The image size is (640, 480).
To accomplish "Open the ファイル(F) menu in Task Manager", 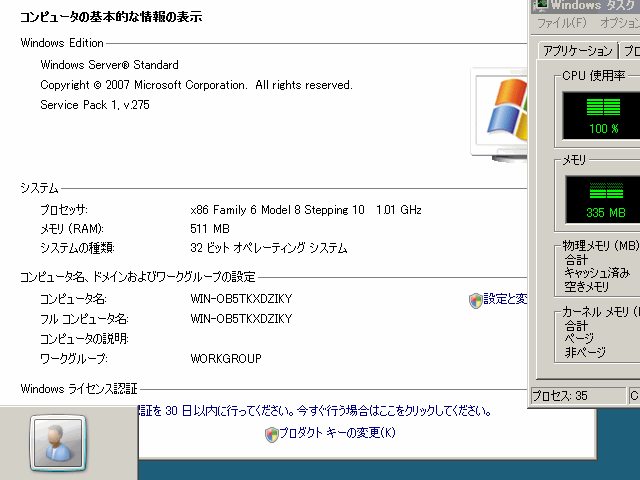I will [562, 23].
